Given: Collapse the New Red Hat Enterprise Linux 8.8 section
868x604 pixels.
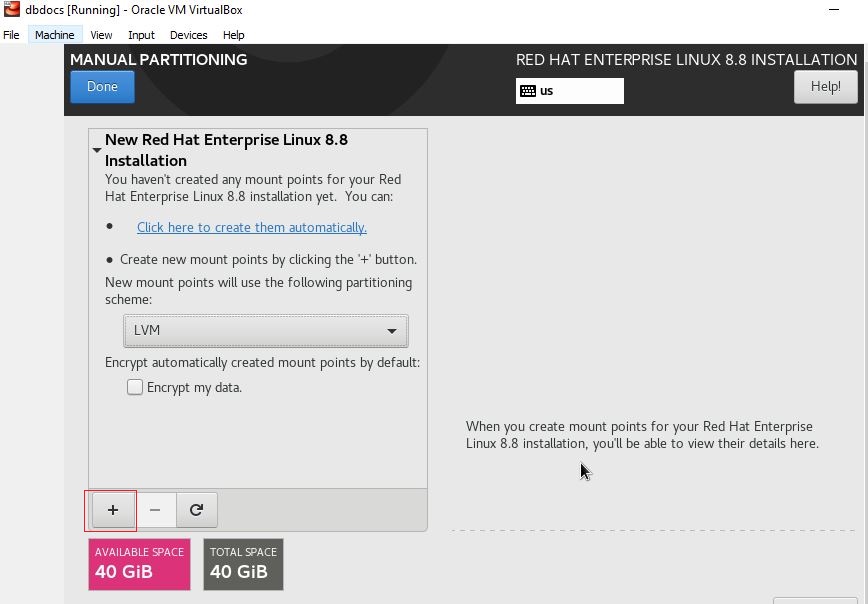Looking at the screenshot, I should click(x=97, y=150).
